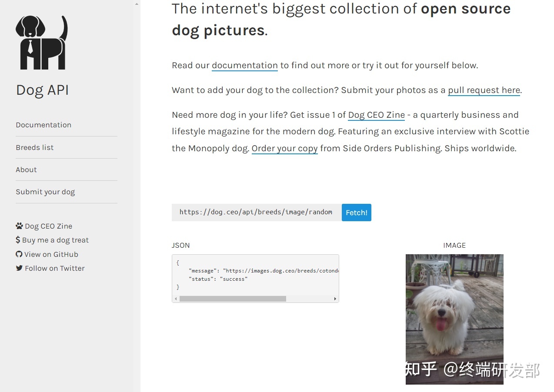554x392 pixels.
Task: Click the Dog API logo image
Action: [x=42, y=43]
